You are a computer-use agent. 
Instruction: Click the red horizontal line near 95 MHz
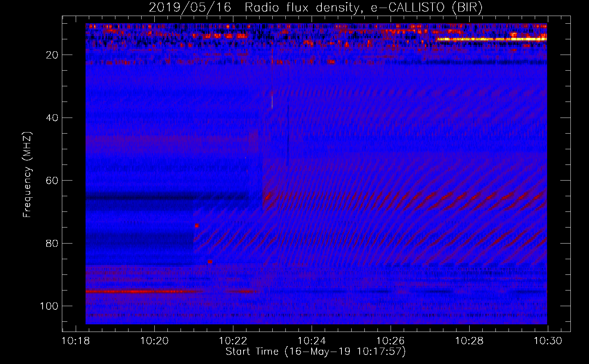point(171,291)
